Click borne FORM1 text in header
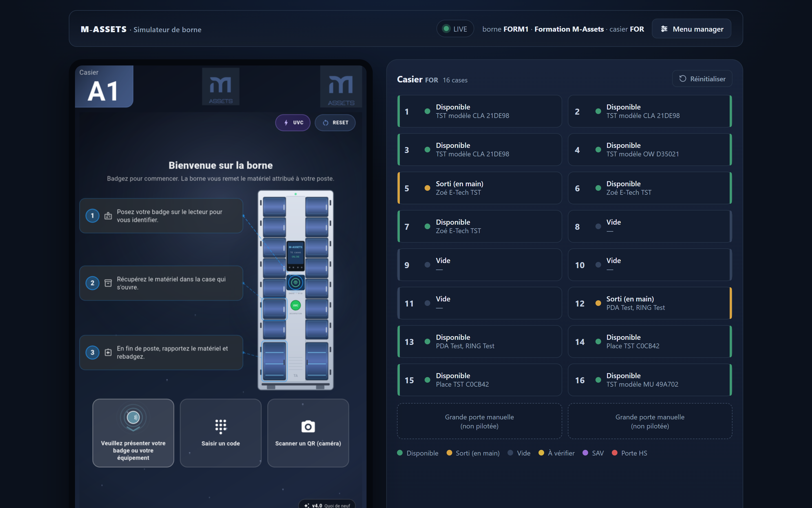812x508 pixels. [505, 29]
